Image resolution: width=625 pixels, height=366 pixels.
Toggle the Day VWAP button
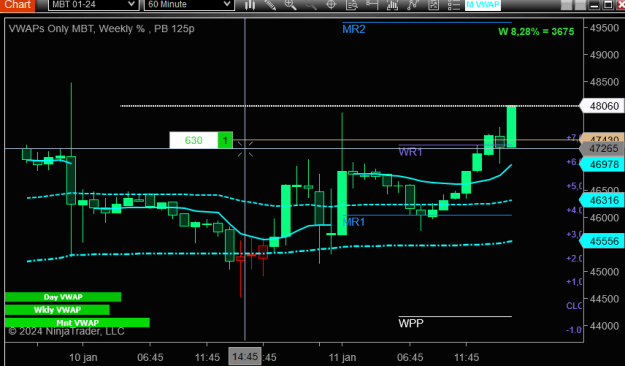point(63,297)
